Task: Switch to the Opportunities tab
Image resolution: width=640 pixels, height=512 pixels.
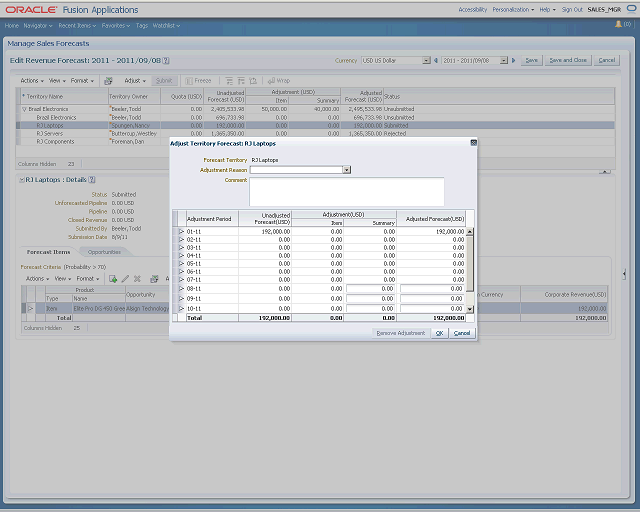Action: 104,252
